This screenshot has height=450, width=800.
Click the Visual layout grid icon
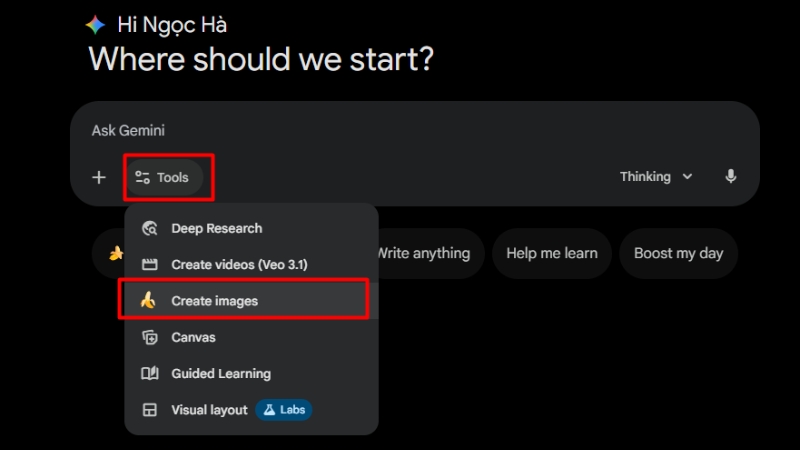(x=150, y=410)
